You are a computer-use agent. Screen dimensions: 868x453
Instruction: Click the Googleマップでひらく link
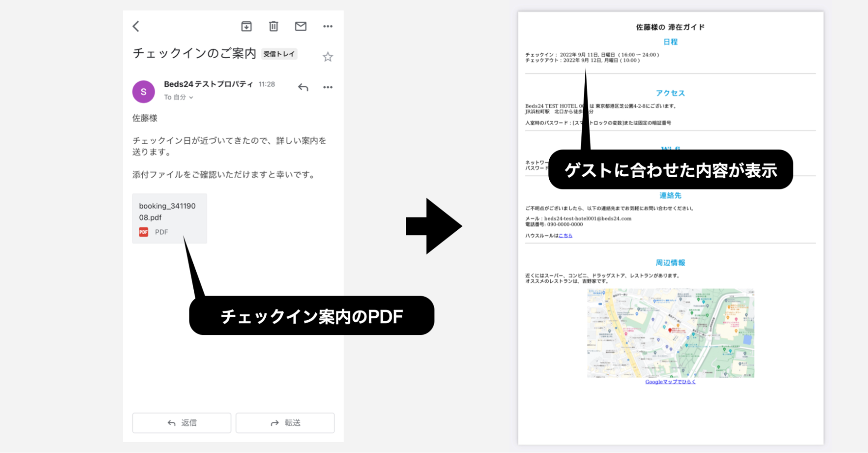pos(670,382)
